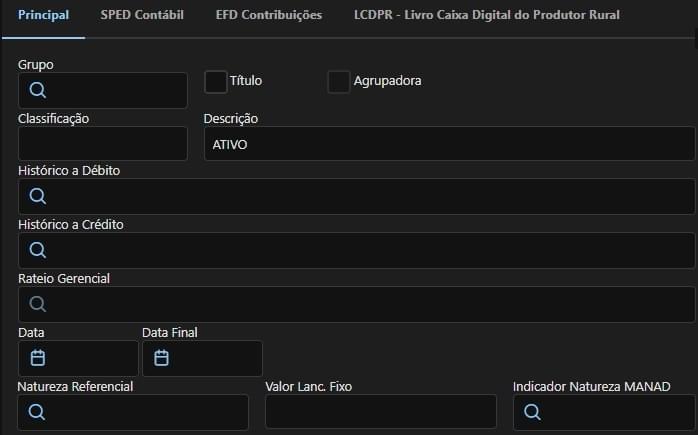Switch to the SPED Contábil tab
The height and width of the screenshot is (435, 698).
coord(142,15)
